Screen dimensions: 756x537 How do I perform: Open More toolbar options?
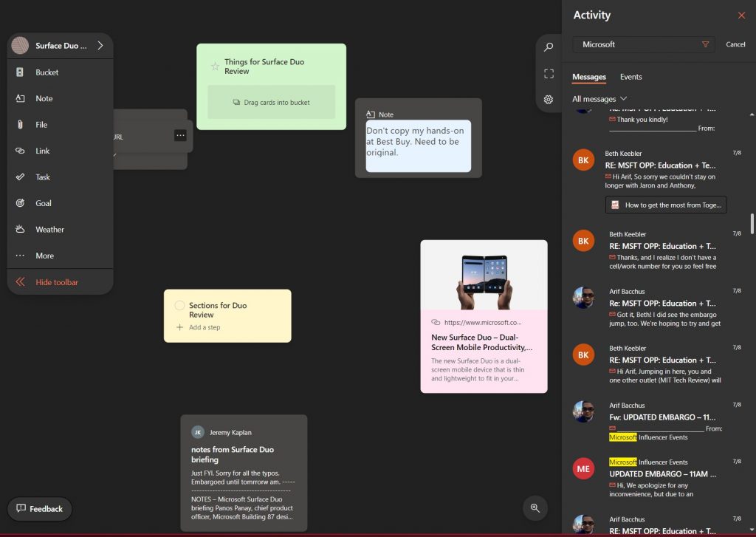point(61,256)
